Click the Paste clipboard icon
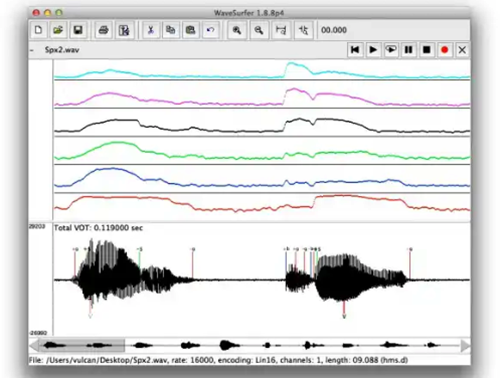This screenshot has width=500, height=378. tap(191, 30)
